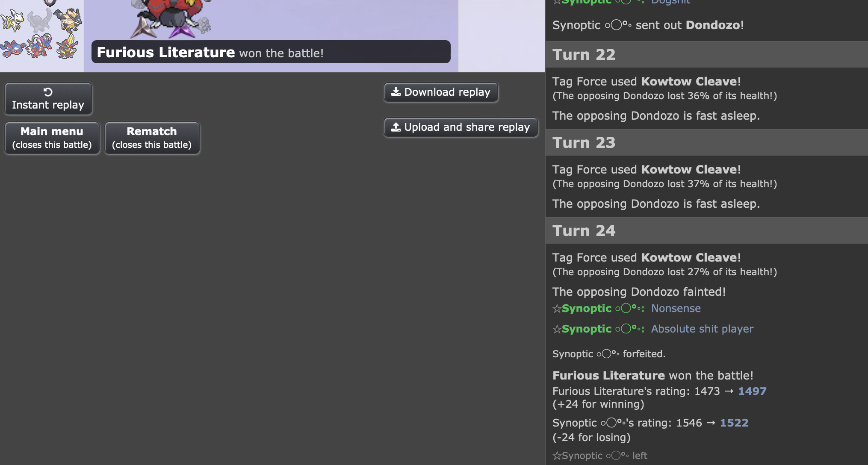
Task: Click the 'Synoptic forfeited.' log line
Action: pyautogui.click(x=609, y=354)
